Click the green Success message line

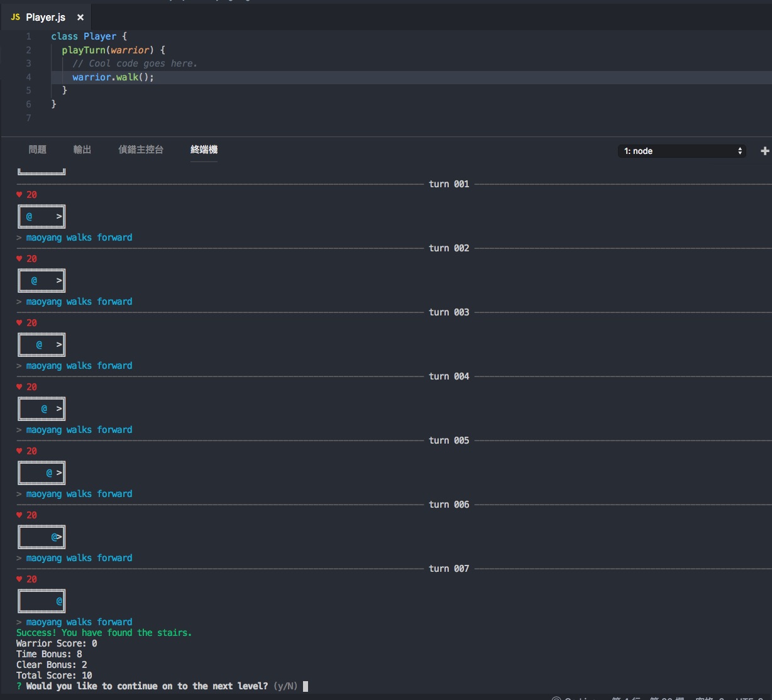coord(104,633)
